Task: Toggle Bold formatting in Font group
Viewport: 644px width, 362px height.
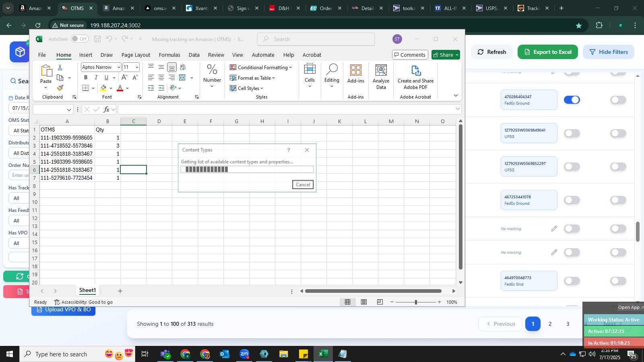Action: (x=86, y=78)
